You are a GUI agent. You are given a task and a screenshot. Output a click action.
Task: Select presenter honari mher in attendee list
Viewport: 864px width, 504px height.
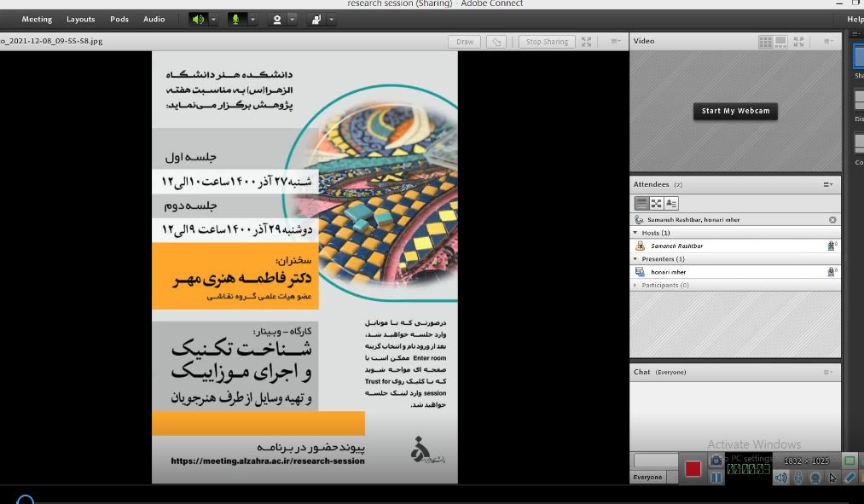coord(735,272)
